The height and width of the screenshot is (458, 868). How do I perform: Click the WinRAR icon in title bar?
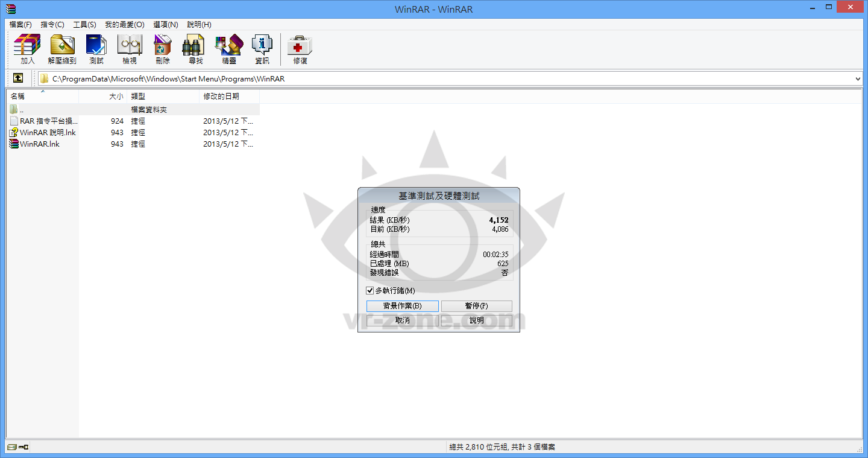coord(10,8)
